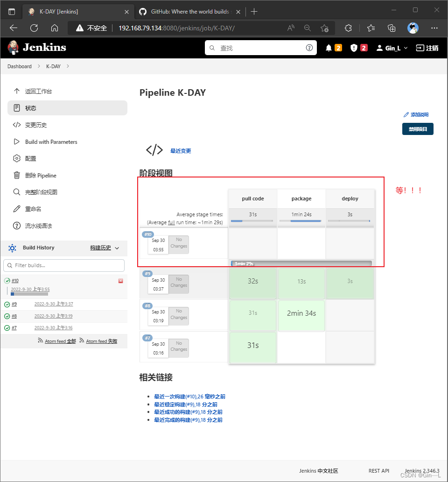Click 完整阶段视图 magnifier icon

pos(17,192)
